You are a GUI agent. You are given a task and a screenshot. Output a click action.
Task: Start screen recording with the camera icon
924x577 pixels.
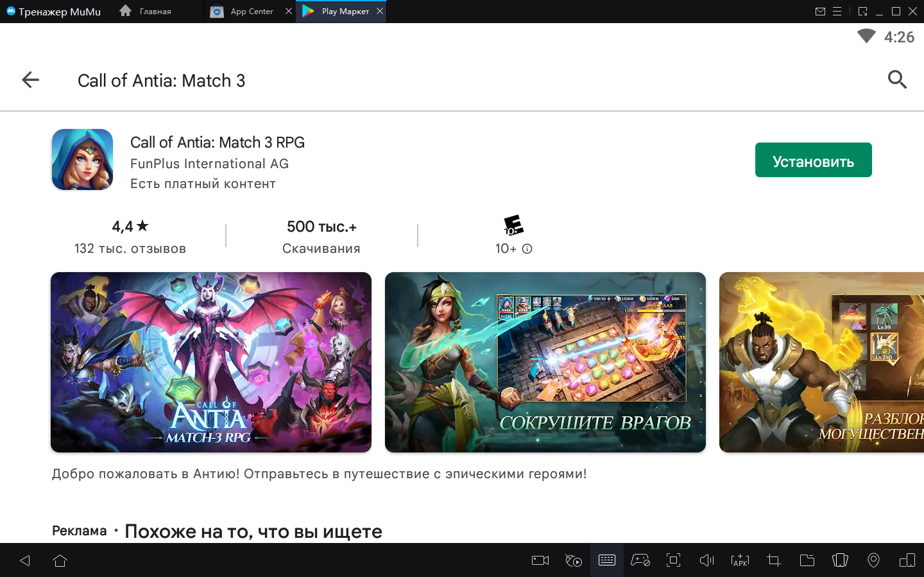pos(540,560)
